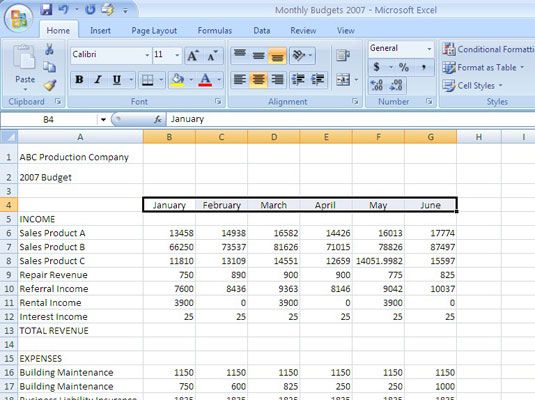The width and height of the screenshot is (535, 400).
Task: Click the Increase Indent icon
Action: (x=317, y=80)
